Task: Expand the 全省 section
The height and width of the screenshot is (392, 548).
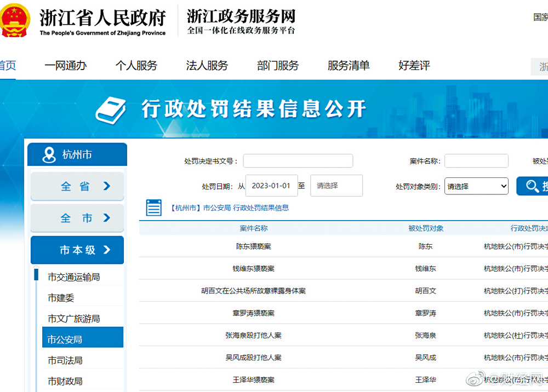Action: [77, 187]
